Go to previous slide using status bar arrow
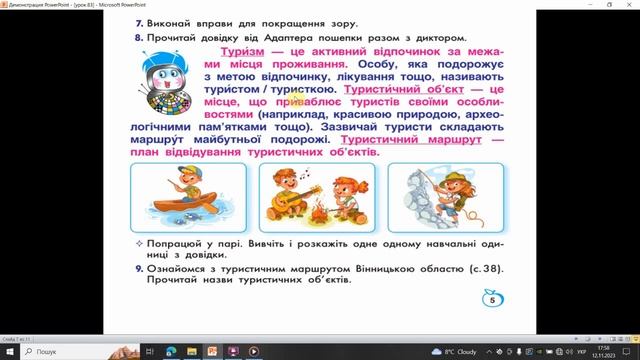 coord(576,339)
